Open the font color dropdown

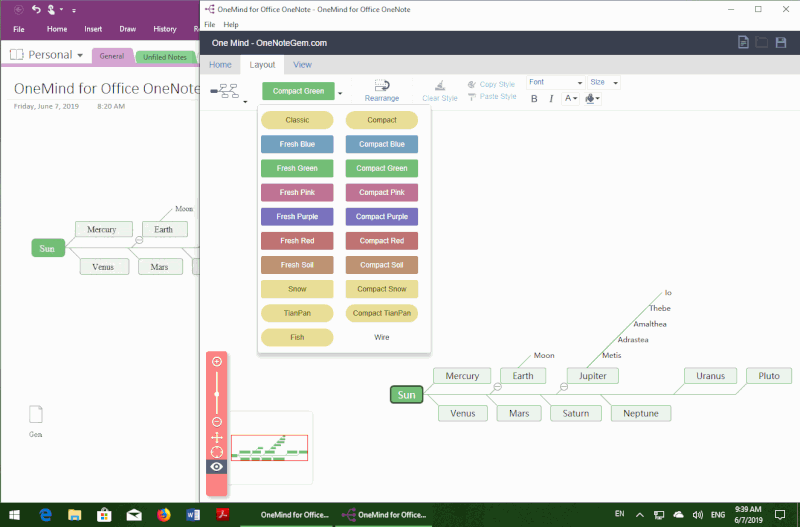click(570, 98)
